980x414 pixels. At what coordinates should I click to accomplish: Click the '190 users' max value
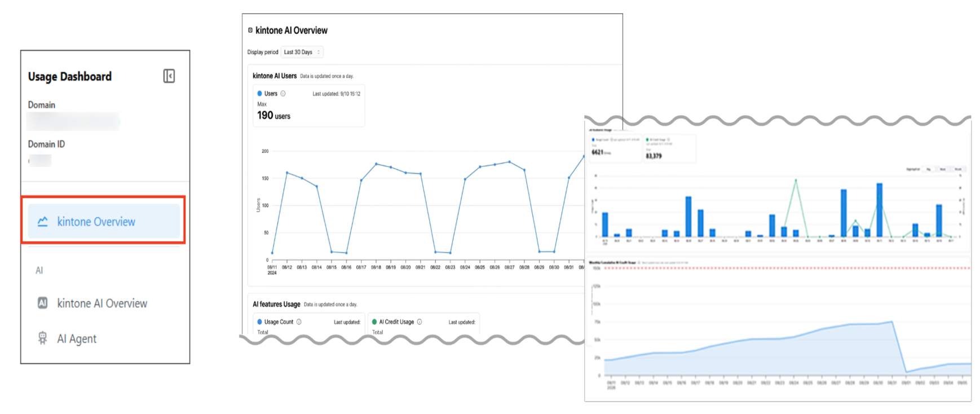coord(274,116)
